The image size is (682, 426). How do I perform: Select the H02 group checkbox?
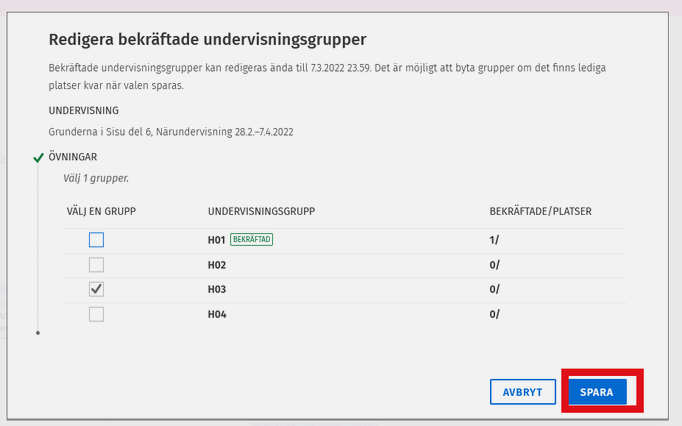point(96,265)
